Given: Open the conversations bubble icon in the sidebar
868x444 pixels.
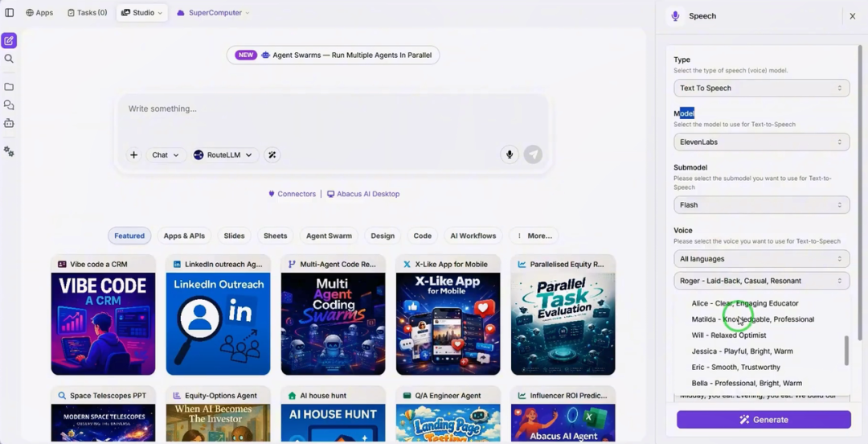Looking at the screenshot, I should [9, 105].
